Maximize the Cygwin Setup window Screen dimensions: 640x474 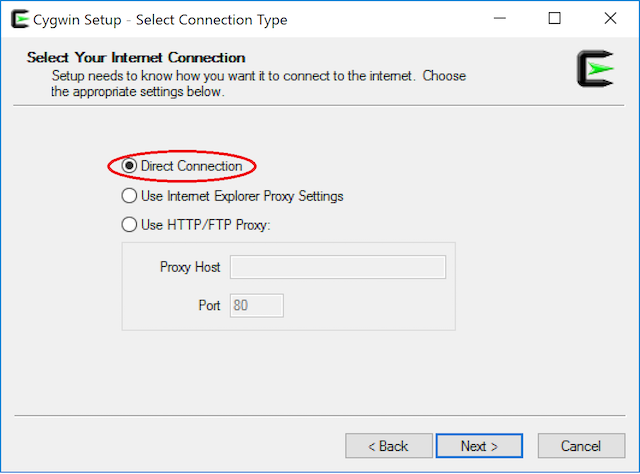tap(555, 19)
